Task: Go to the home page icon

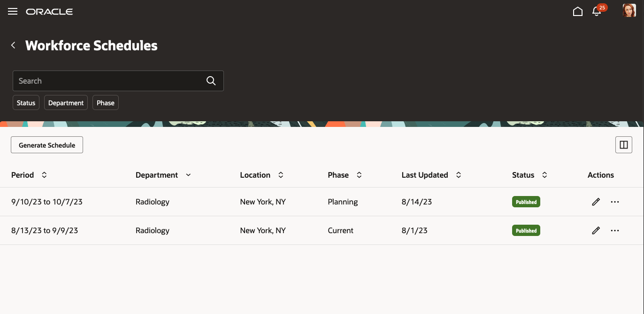Action: pos(578,11)
